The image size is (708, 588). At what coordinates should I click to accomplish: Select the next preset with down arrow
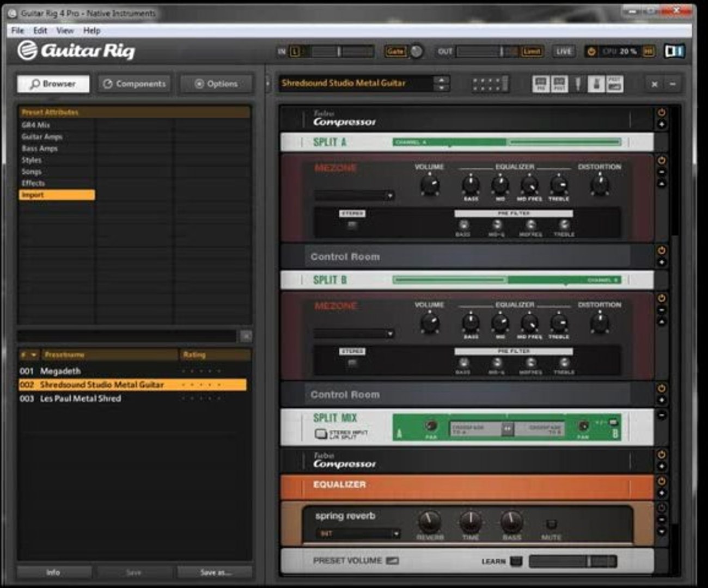coord(442,88)
